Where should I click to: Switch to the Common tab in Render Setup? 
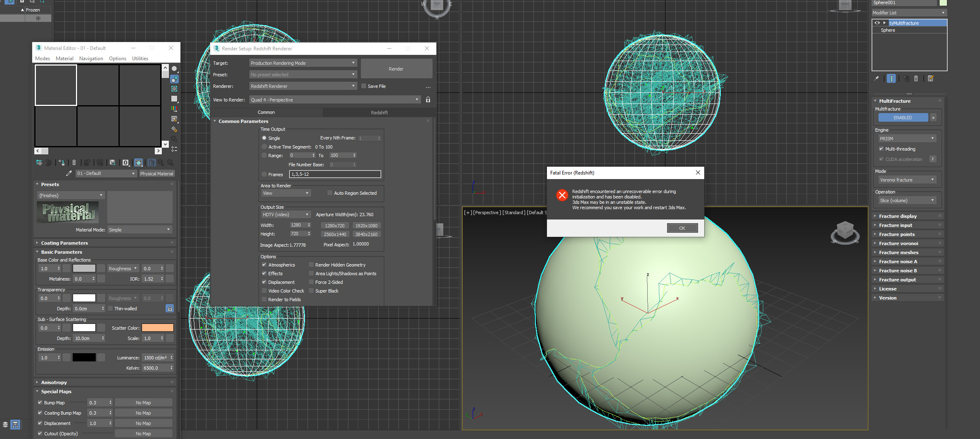click(x=266, y=112)
